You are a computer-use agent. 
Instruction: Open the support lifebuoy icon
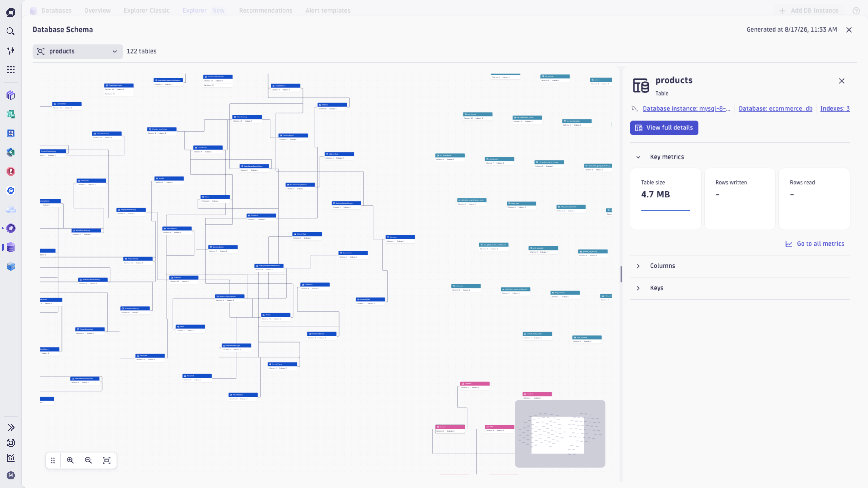click(11, 443)
